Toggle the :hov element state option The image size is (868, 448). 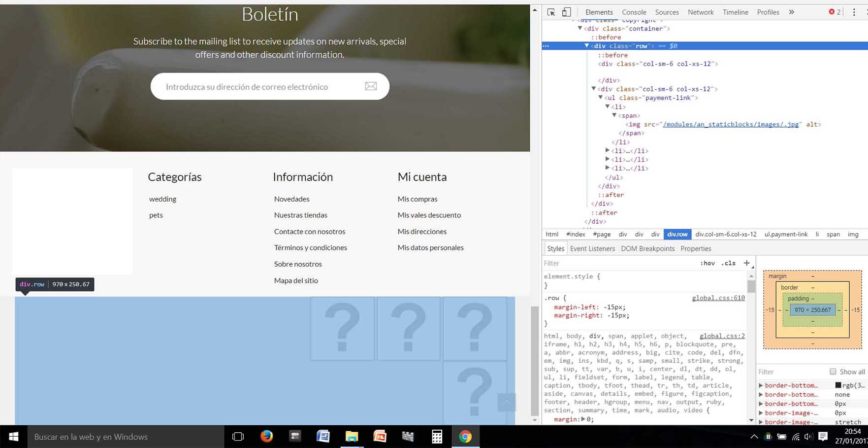[x=707, y=263]
